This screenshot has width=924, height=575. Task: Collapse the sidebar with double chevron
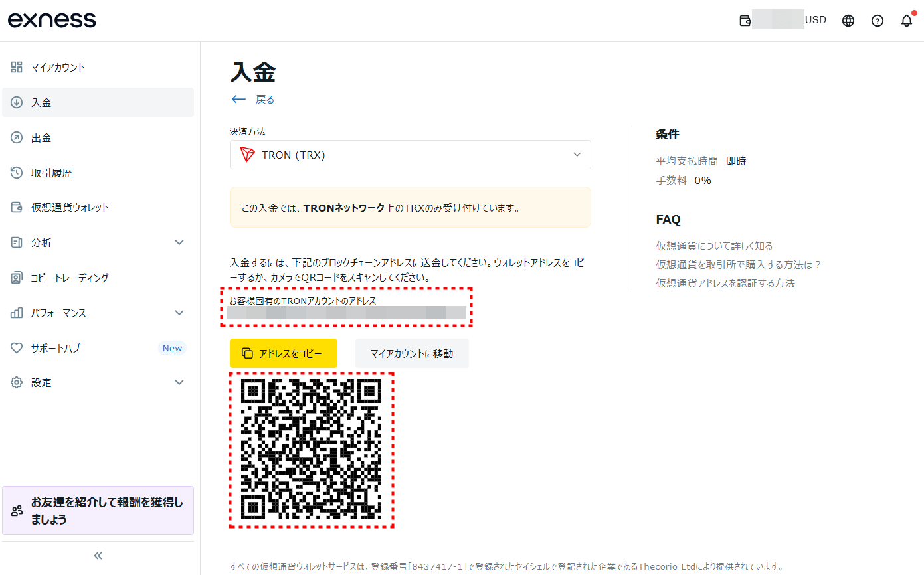(x=98, y=556)
